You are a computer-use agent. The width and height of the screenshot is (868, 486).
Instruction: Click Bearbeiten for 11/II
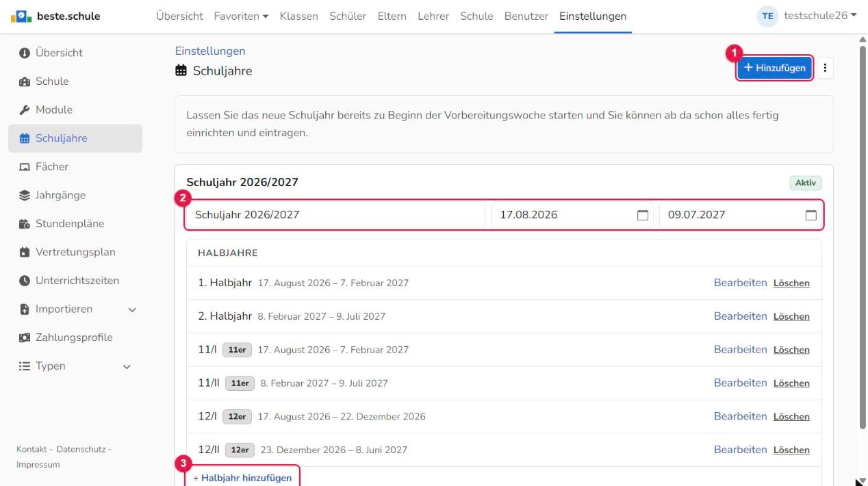pos(741,383)
